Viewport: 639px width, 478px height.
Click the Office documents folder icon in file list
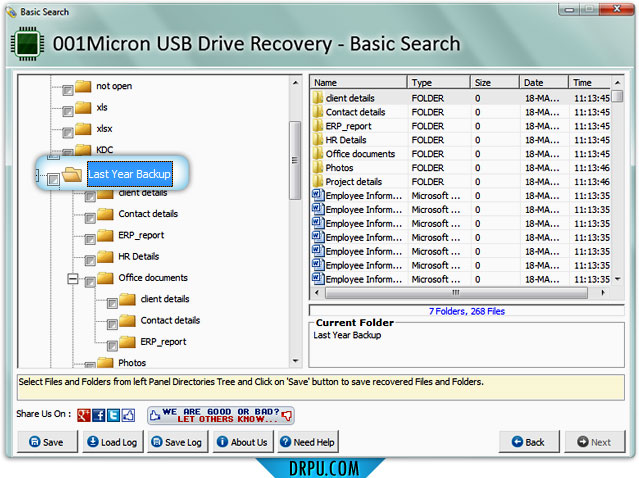318,154
